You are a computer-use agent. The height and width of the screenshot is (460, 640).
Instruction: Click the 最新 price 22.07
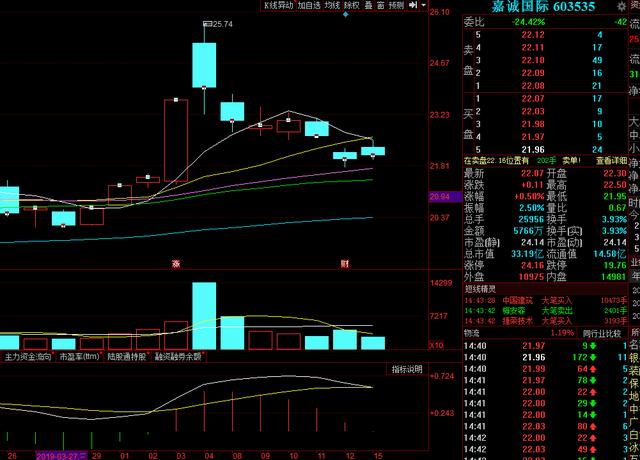[533, 174]
